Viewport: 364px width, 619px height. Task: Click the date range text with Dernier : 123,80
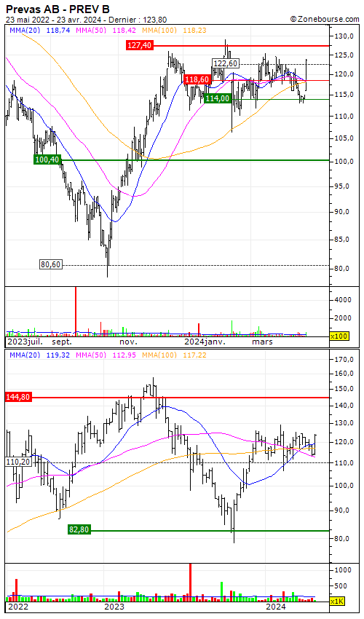click(x=87, y=20)
